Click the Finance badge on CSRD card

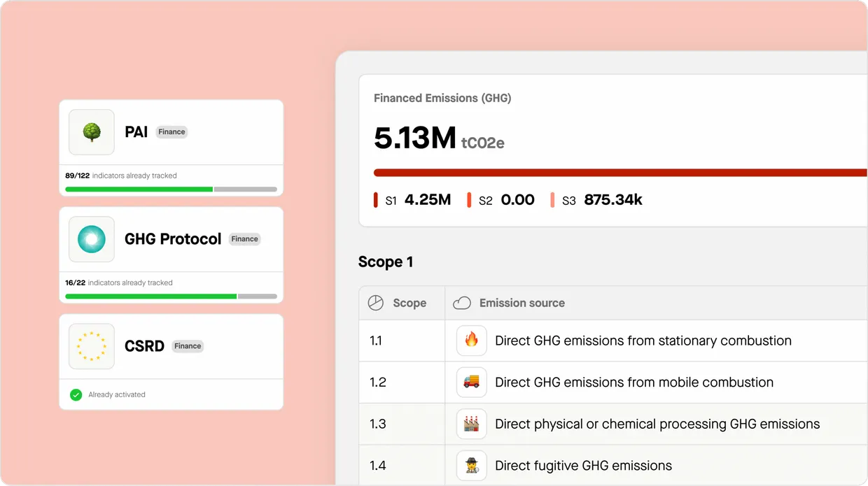tap(188, 346)
